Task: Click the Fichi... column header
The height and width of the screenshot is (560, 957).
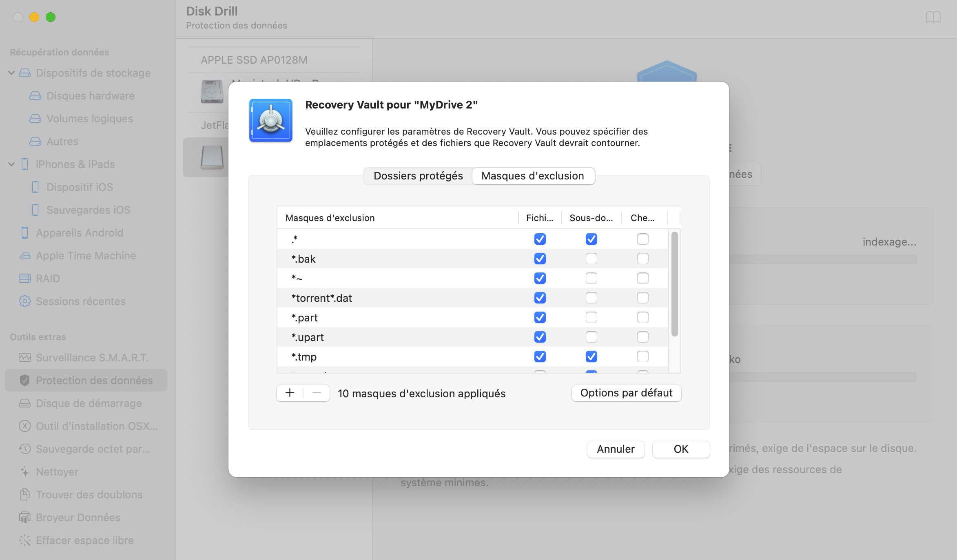Action: [540, 218]
